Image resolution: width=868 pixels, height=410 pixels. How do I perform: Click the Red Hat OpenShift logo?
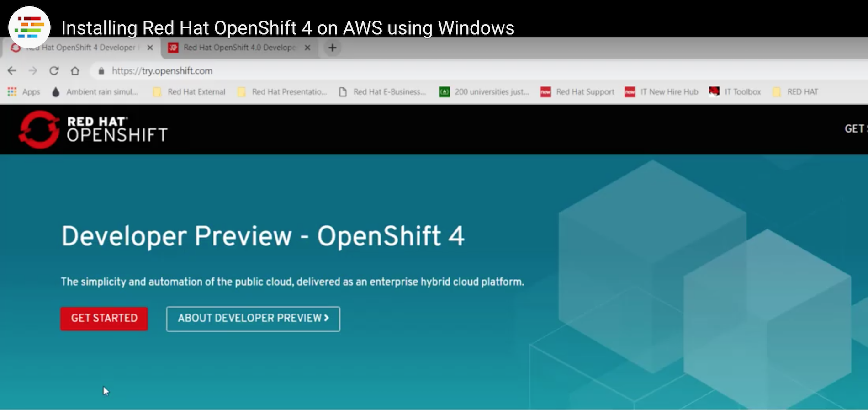(93, 129)
